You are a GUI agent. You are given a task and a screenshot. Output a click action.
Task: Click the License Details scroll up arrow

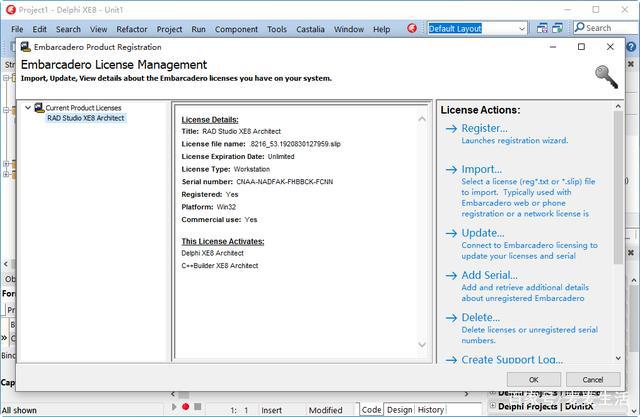coord(422,119)
